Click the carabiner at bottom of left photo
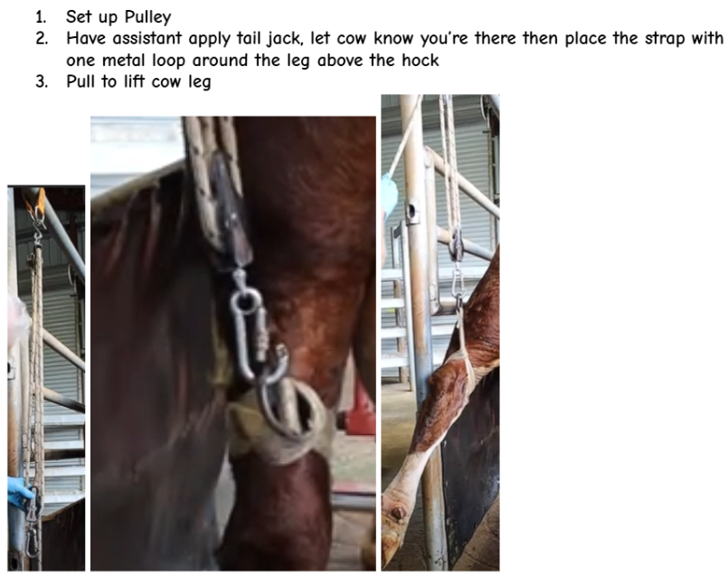The height and width of the screenshot is (577, 728). pos(33,543)
